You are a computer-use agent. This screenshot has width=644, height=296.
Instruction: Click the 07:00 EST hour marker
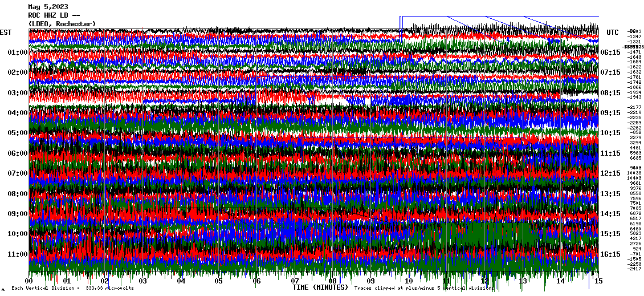pyautogui.click(x=18, y=173)
